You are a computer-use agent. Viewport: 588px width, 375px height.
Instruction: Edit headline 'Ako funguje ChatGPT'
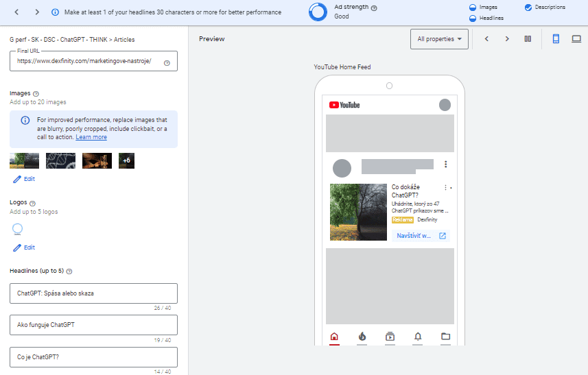tap(93, 325)
